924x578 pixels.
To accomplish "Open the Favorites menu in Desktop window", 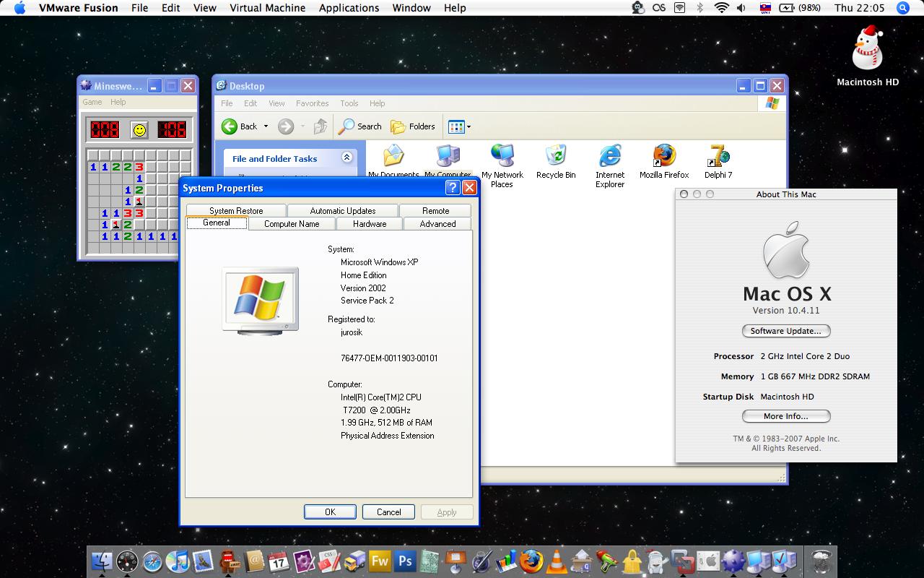I will [x=312, y=103].
